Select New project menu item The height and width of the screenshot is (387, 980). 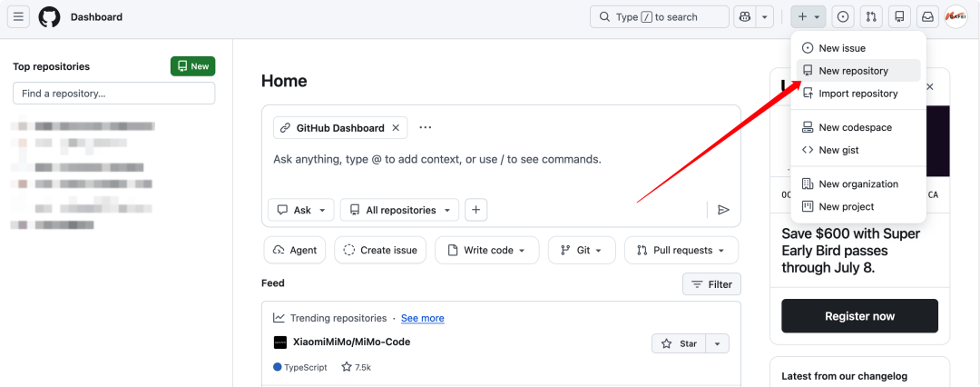coord(858,206)
